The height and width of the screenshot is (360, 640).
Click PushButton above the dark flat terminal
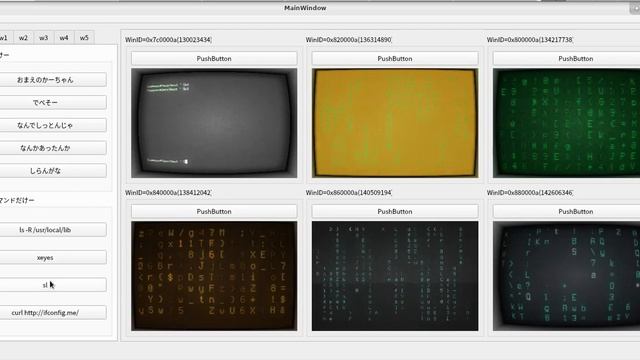[395, 211]
